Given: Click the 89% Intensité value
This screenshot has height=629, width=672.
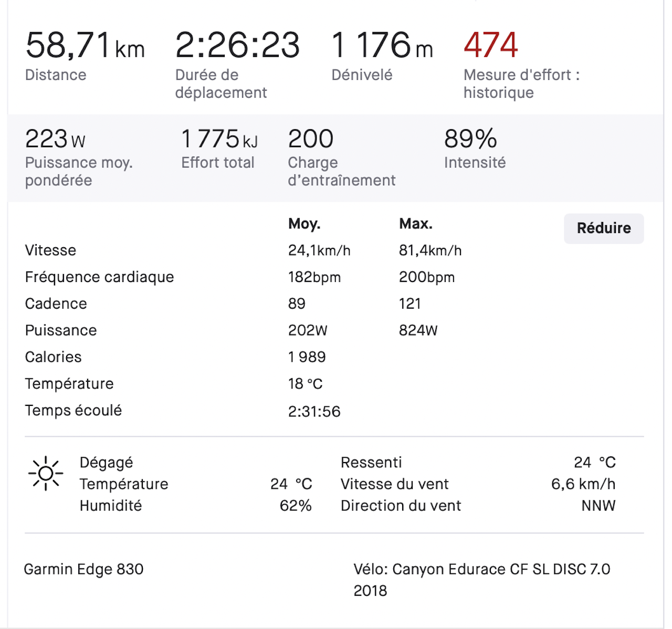Looking at the screenshot, I should (x=470, y=139).
